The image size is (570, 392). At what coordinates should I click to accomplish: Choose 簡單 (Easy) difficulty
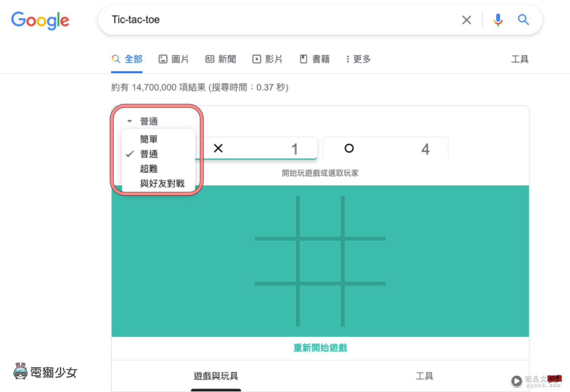(x=149, y=139)
